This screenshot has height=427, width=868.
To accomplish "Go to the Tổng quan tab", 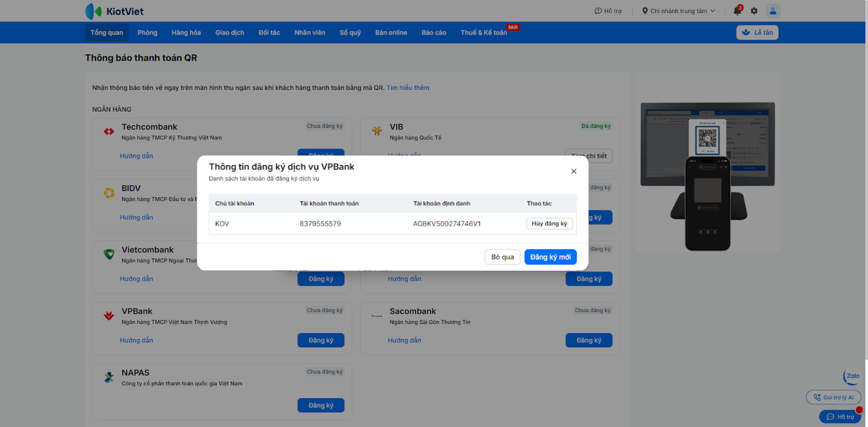I will click(x=107, y=33).
